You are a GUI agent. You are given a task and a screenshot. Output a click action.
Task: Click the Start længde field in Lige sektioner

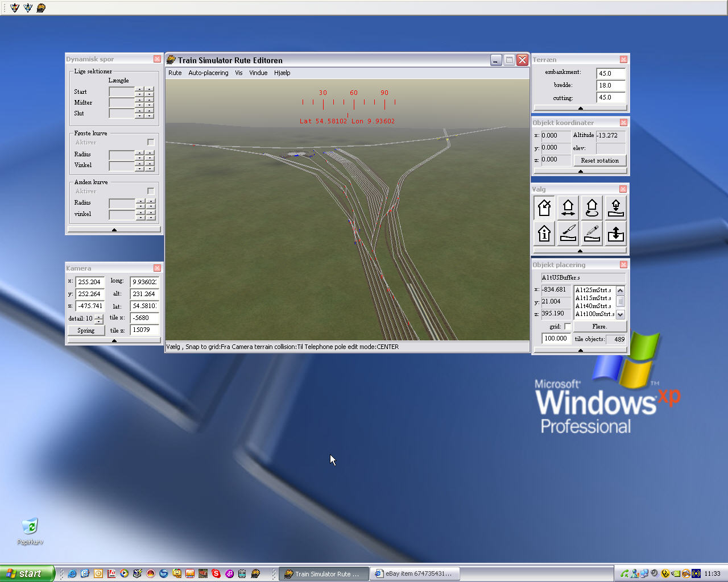(x=121, y=92)
